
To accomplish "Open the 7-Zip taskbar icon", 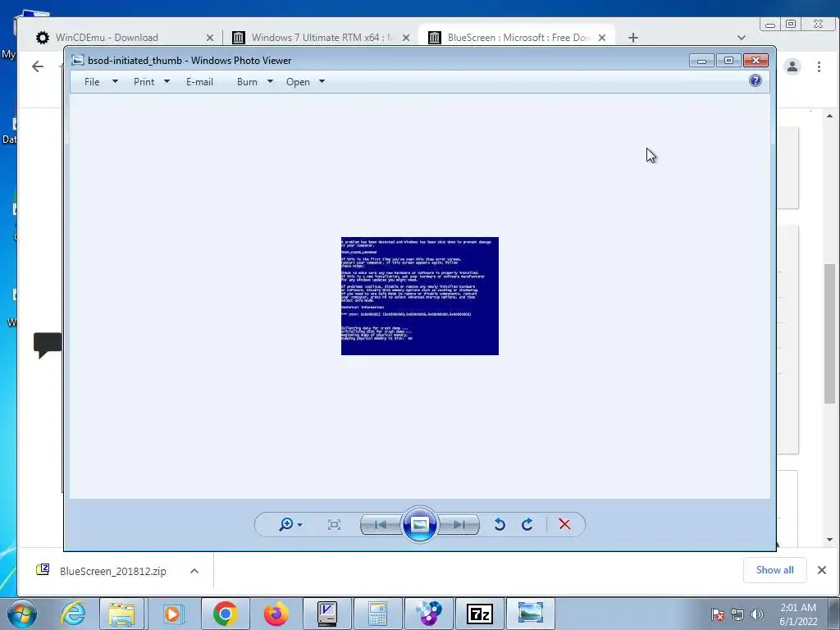I will coord(479,614).
